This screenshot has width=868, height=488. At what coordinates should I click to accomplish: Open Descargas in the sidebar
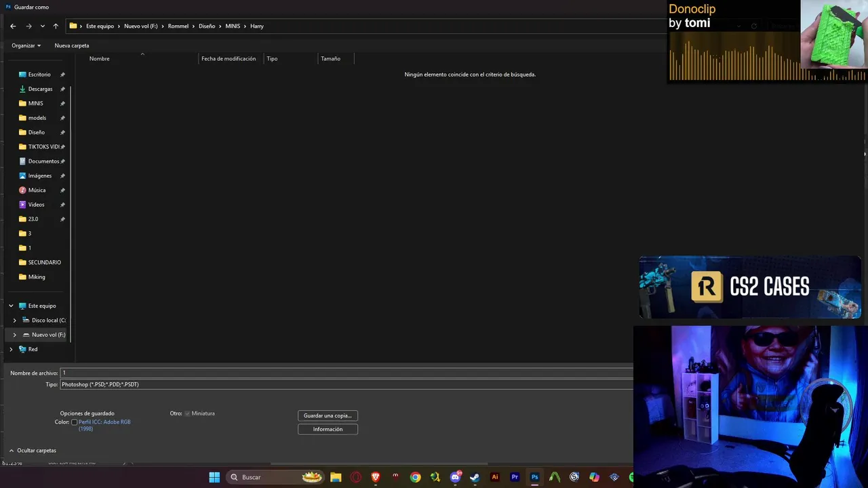click(x=40, y=89)
